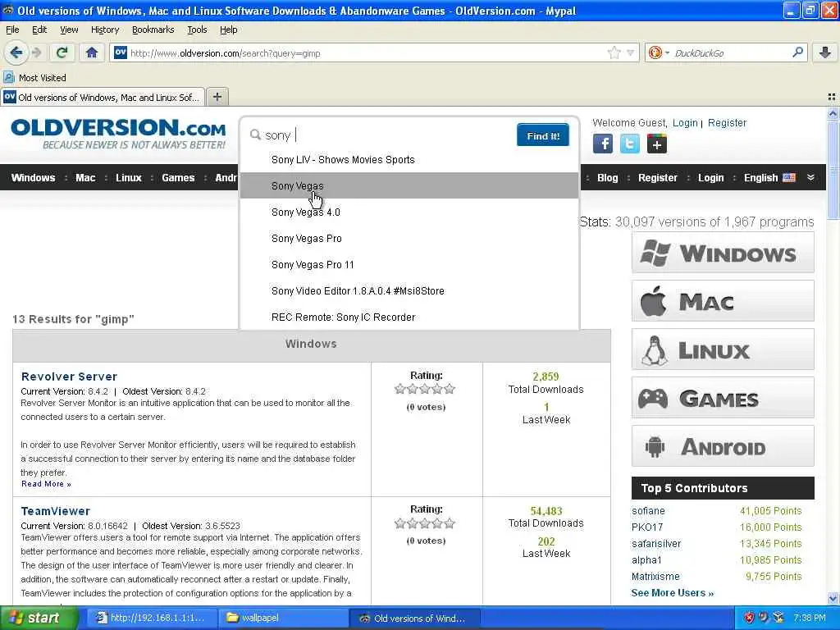Open a new tab with the plus button
Image resolution: width=840 pixels, height=630 pixels.
[217, 97]
